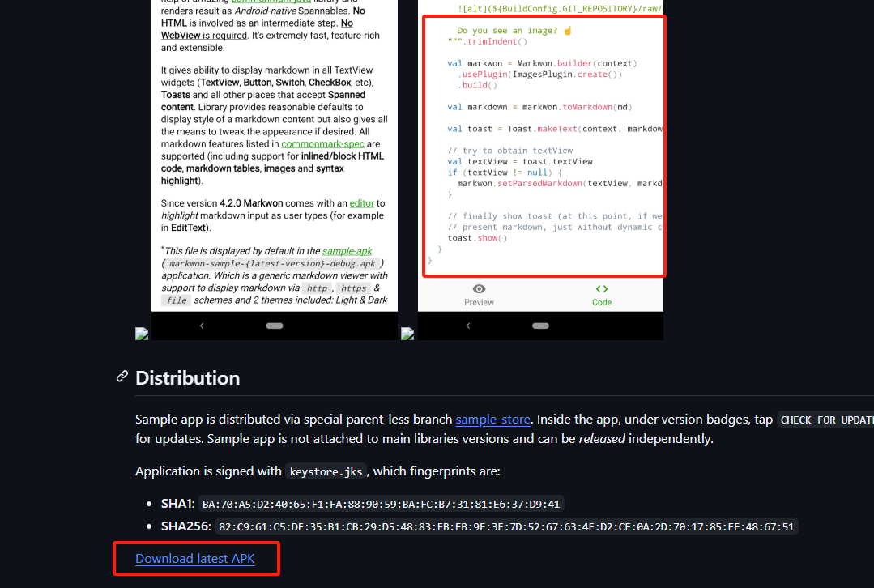Screen dimensions: 874x588
Task: Click the markwon-sample-{latest-version}-debug.apk code text
Action: (272, 263)
